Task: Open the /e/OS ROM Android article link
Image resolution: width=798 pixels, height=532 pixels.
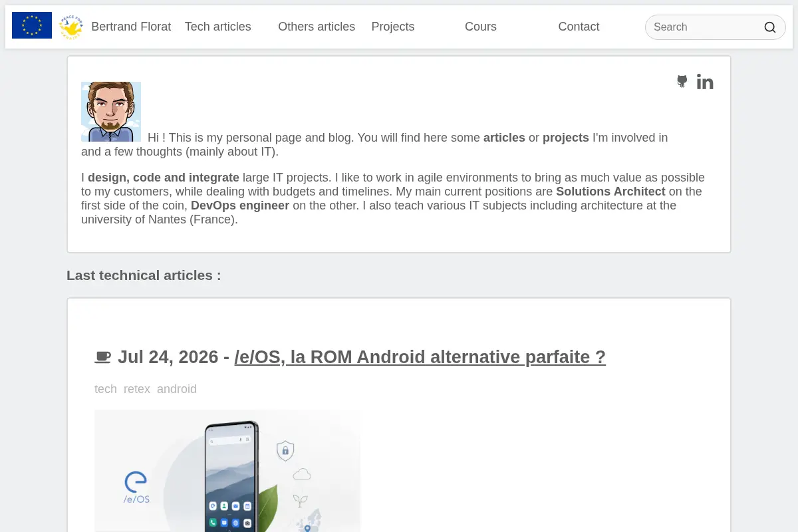Action: [x=420, y=357]
